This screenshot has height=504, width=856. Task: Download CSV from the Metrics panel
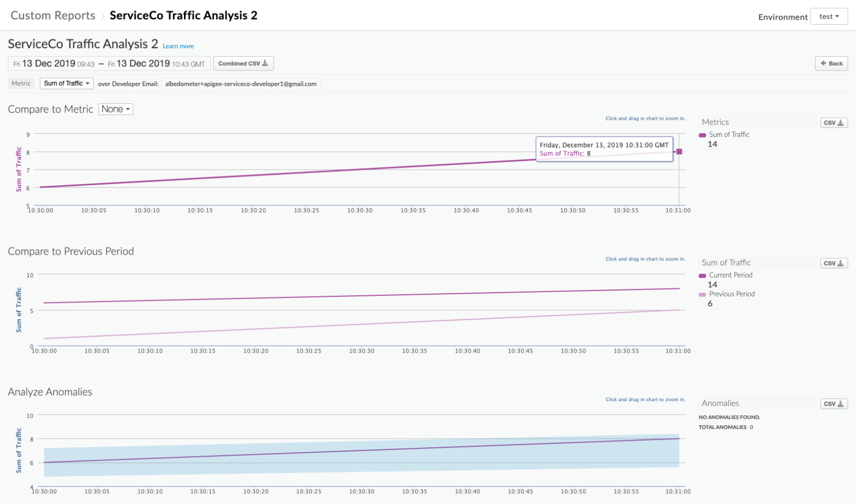(834, 122)
